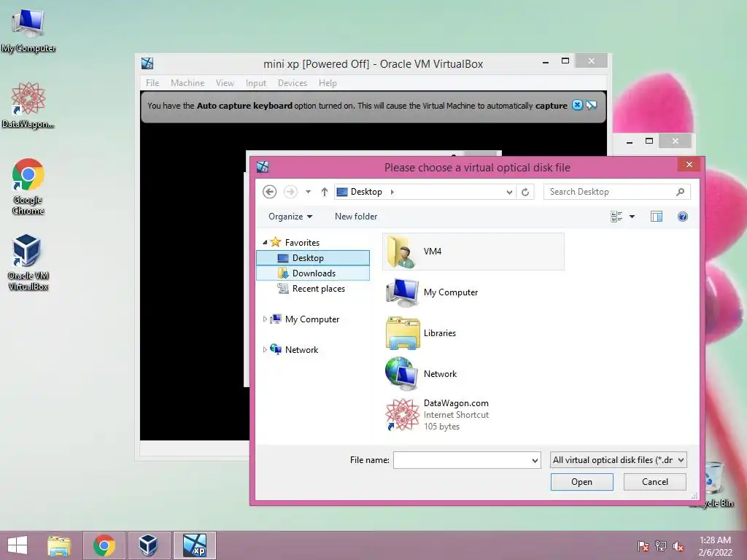Viewport: 747px width, 560px height.
Task: Dismiss auto capture keyboard notification
Action: pos(577,105)
